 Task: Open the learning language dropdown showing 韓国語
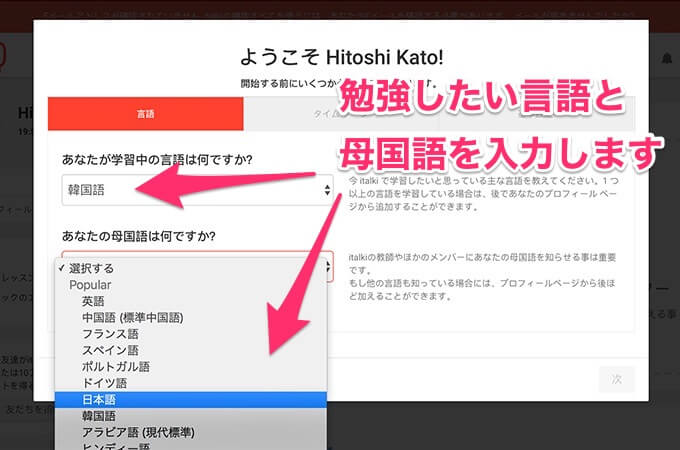198,190
